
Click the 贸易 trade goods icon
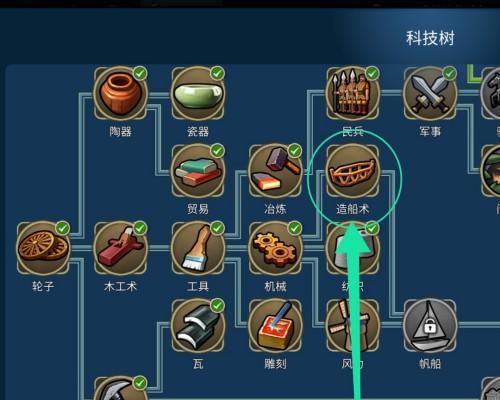click(x=198, y=171)
